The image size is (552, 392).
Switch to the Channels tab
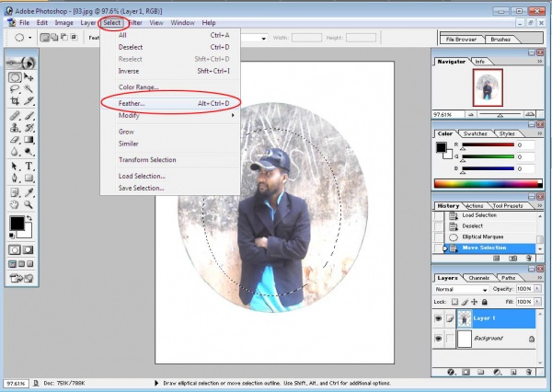click(x=479, y=277)
